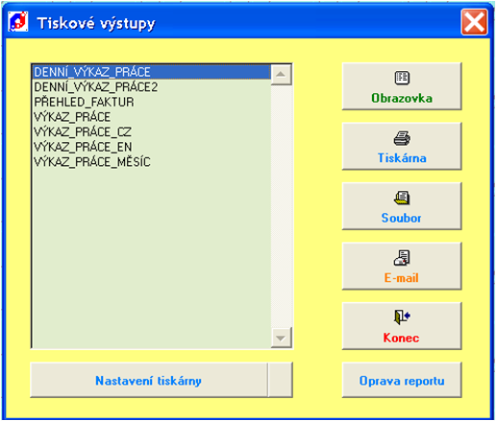Click the exit door icon above Konec
The image size is (496, 421).
[x=402, y=317]
